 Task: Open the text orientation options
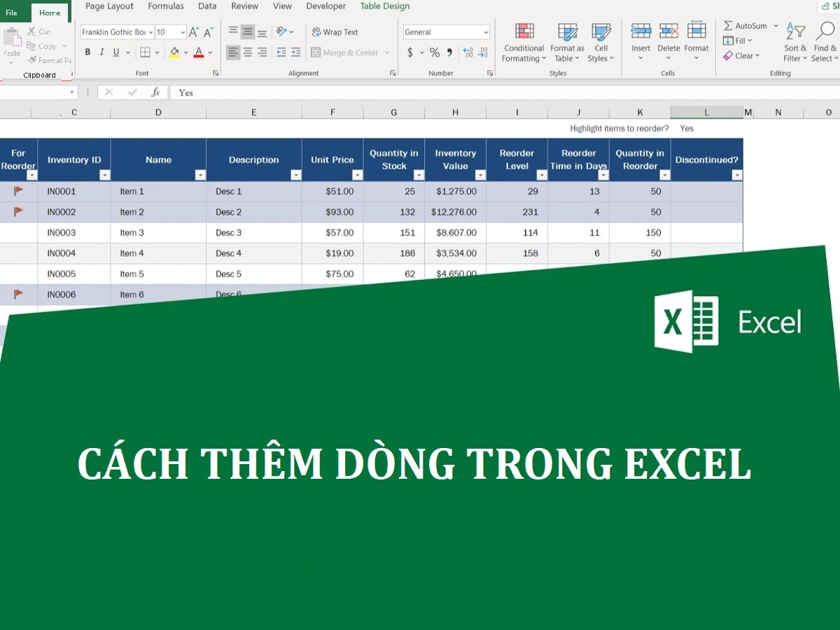click(x=284, y=31)
